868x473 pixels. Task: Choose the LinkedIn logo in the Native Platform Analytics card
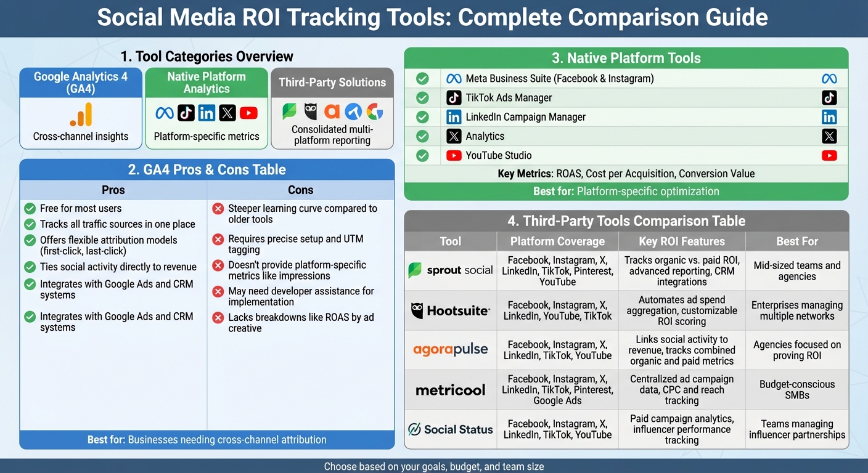[207, 113]
